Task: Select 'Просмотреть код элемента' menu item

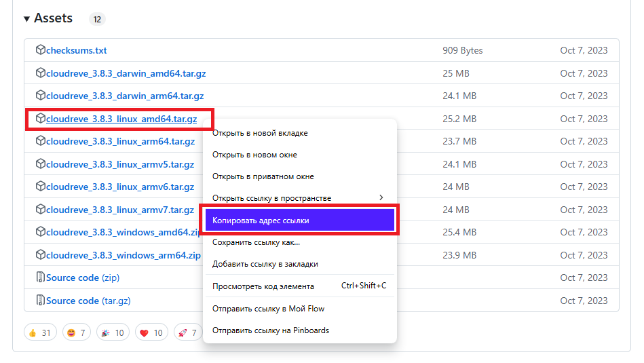Action: [x=300, y=286]
